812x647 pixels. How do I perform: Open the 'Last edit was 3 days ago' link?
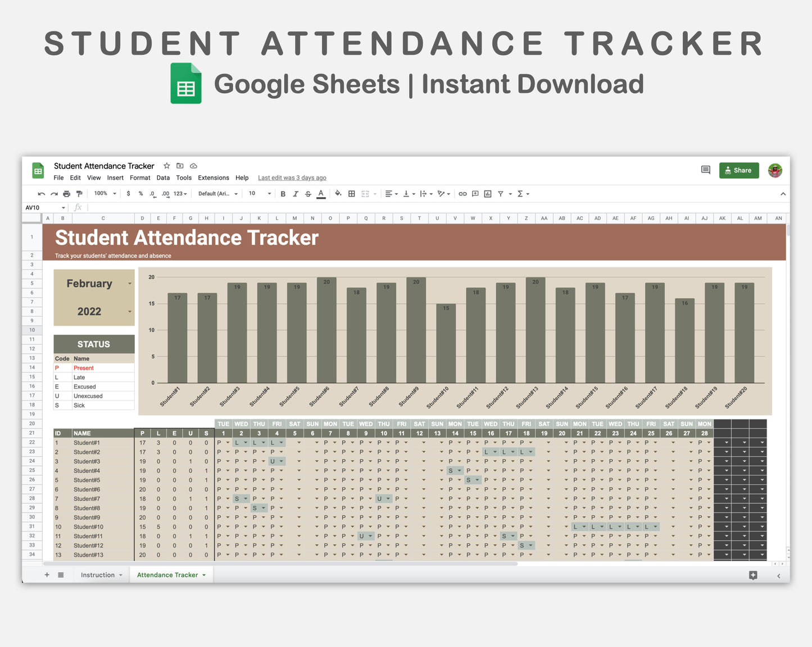292,177
